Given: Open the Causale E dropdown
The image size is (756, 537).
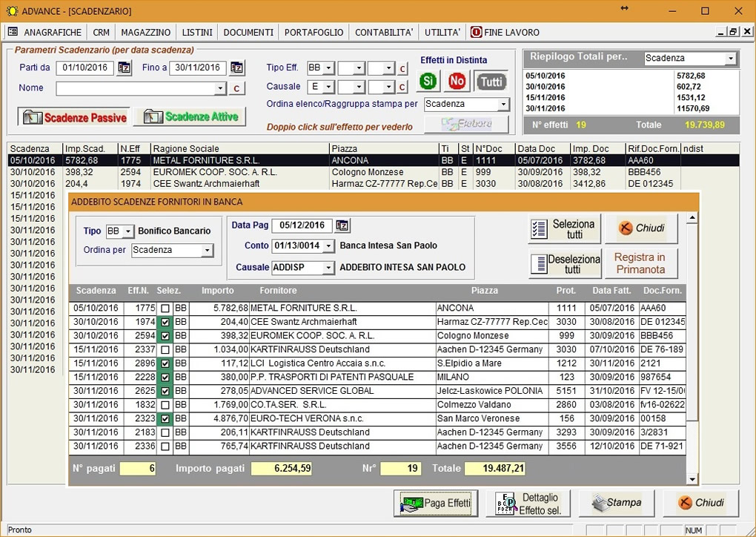Looking at the screenshot, I should click(328, 87).
